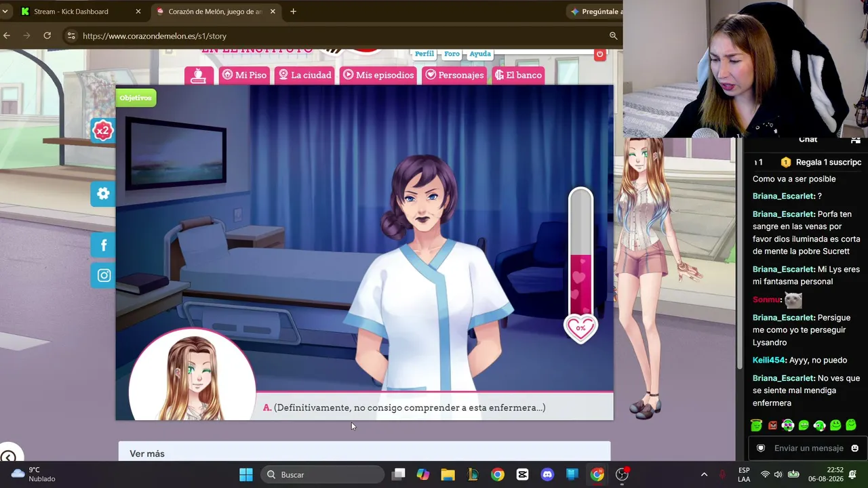
Task: Open the Foro link
Action: (452, 54)
